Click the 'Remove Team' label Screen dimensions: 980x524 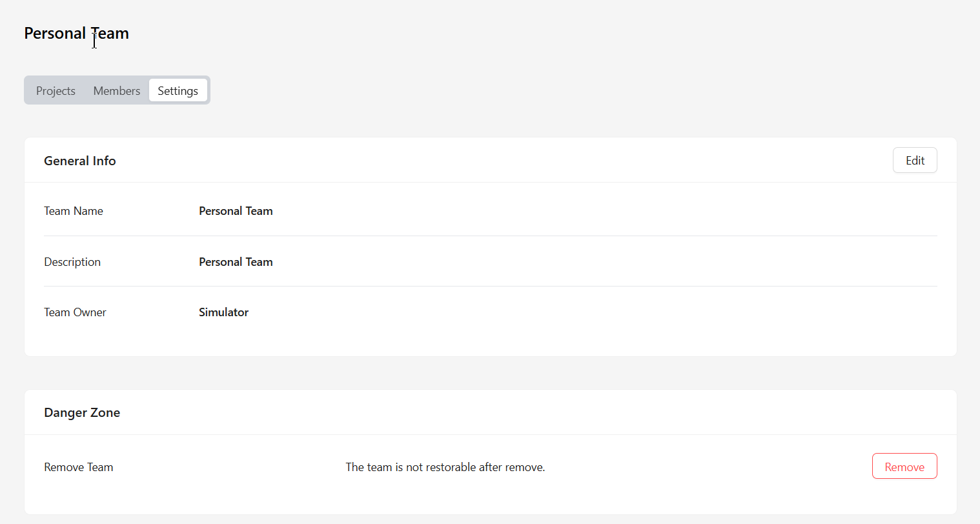(79, 467)
